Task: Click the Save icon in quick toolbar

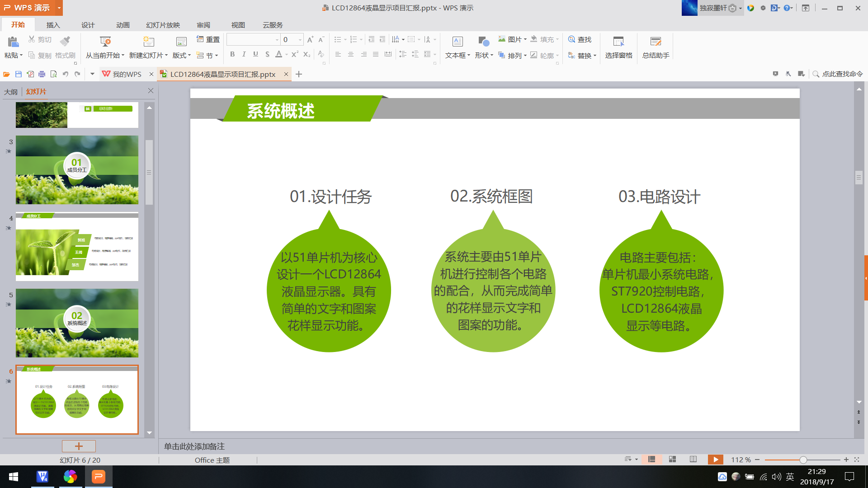Action: tap(19, 74)
